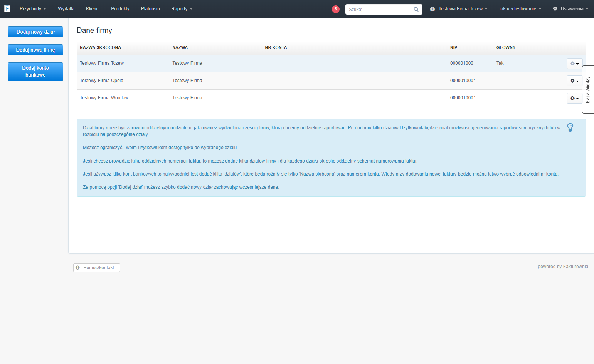Click the GŁÓWNY column header
594x364 pixels.
pyautogui.click(x=506, y=47)
